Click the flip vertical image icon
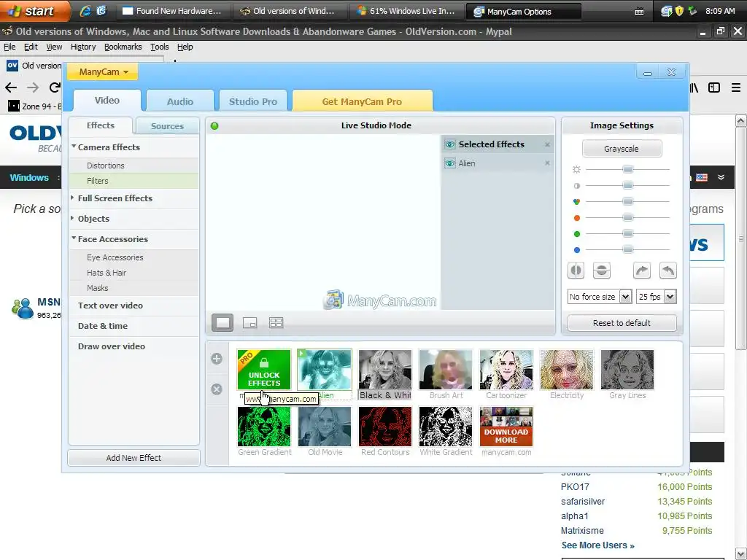This screenshot has width=747, height=560. [602, 271]
